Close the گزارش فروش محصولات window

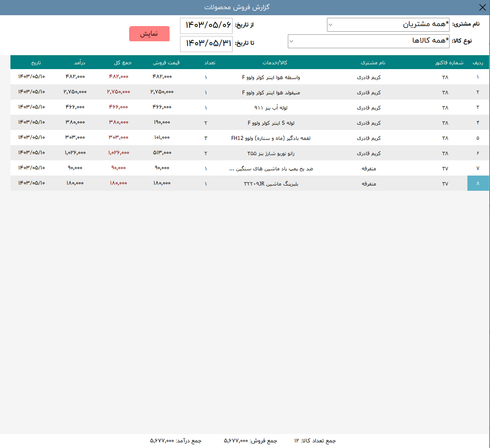point(482,7)
